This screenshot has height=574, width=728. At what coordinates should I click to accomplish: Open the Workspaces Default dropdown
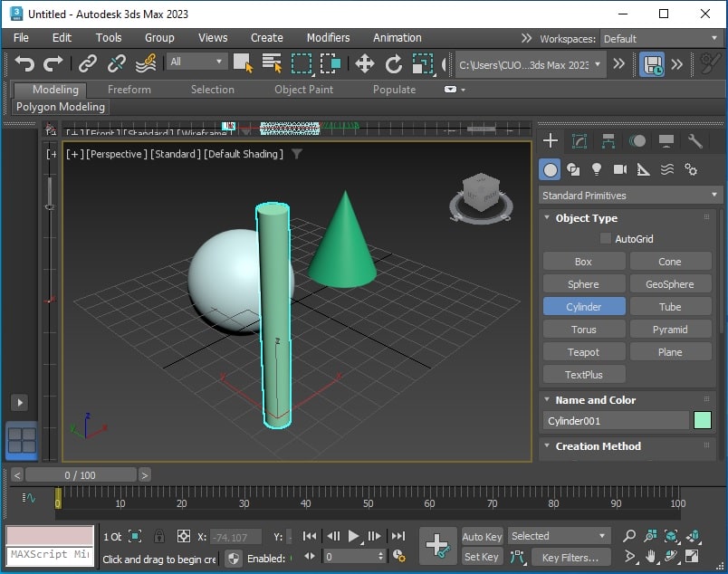661,39
